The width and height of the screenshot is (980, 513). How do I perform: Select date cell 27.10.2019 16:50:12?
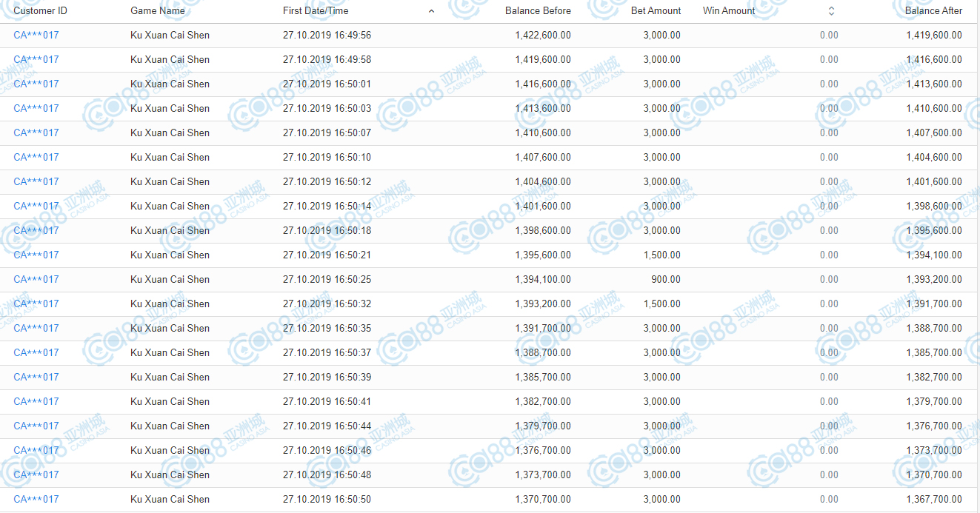[x=327, y=182]
